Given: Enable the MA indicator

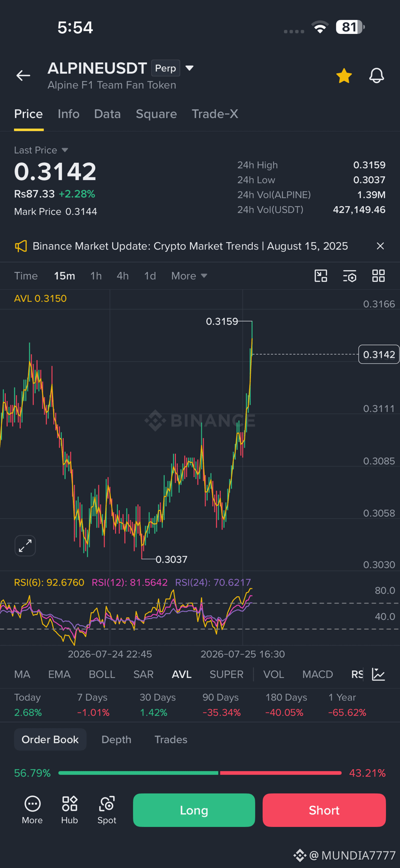Looking at the screenshot, I should pyautogui.click(x=22, y=675).
